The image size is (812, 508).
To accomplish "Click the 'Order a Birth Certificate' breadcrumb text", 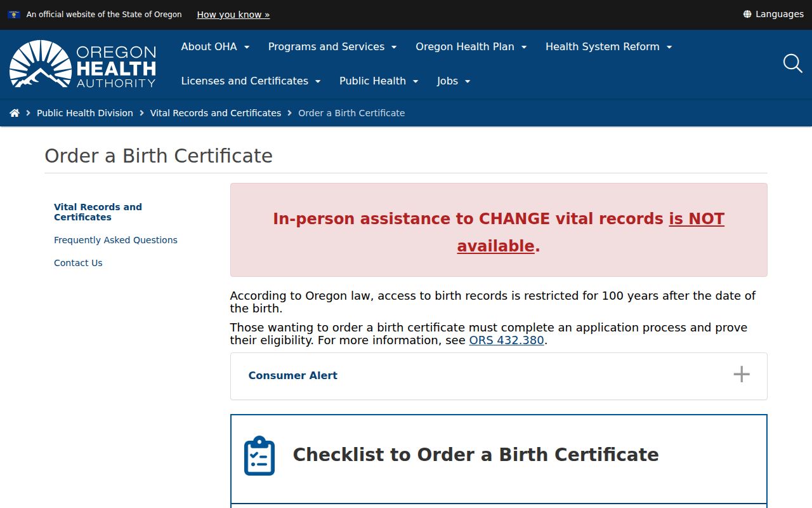I will tap(351, 113).
